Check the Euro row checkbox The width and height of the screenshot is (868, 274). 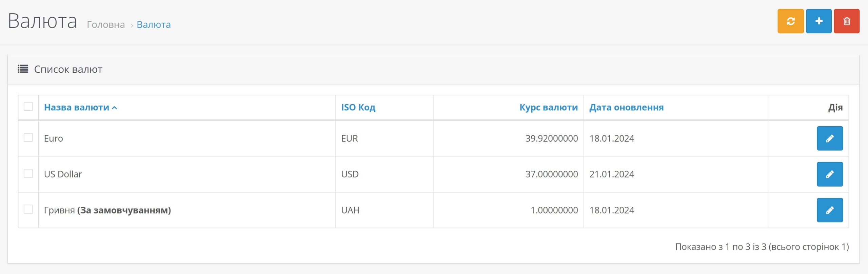point(28,138)
